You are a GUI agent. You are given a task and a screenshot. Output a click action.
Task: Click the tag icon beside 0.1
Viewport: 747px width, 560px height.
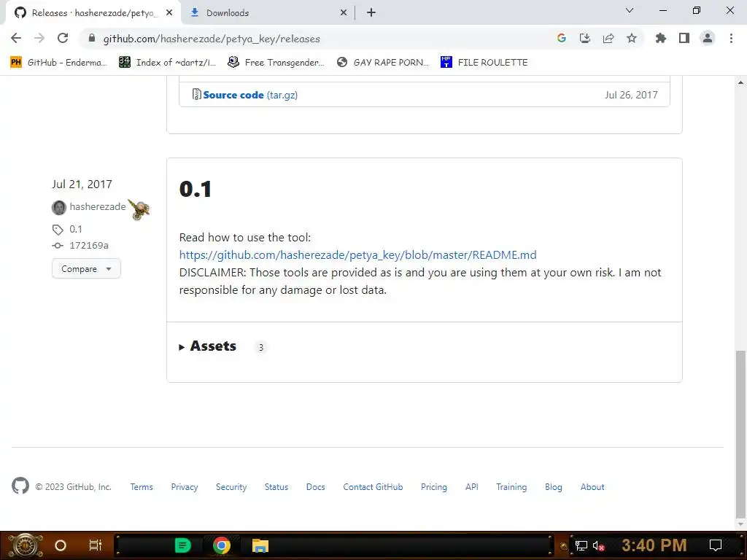pyautogui.click(x=58, y=230)
